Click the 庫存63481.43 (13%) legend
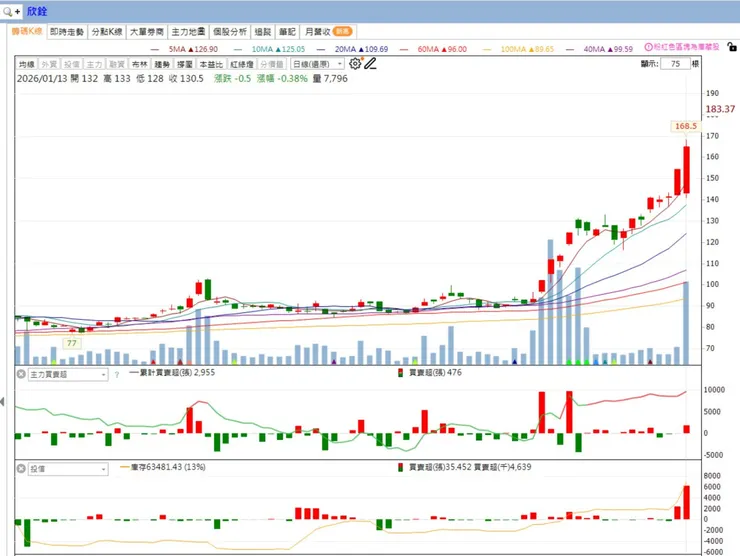 click(163, 467)
